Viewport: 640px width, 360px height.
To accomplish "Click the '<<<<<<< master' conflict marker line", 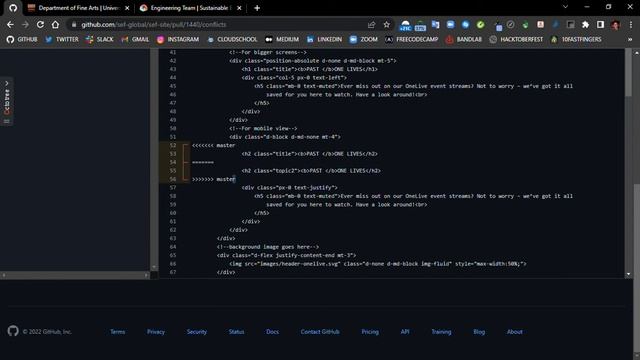I will pyautogui.click(x=213, y=145).
